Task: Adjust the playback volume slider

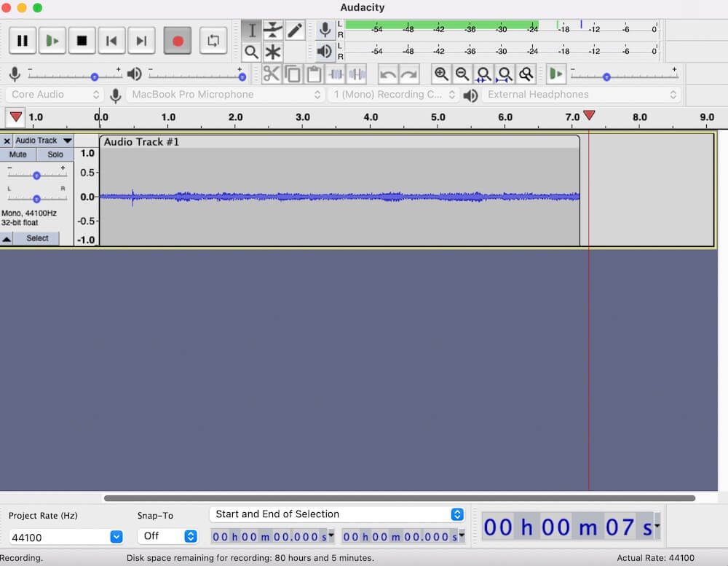Action: pyautogui.click(x=242, y=76)
